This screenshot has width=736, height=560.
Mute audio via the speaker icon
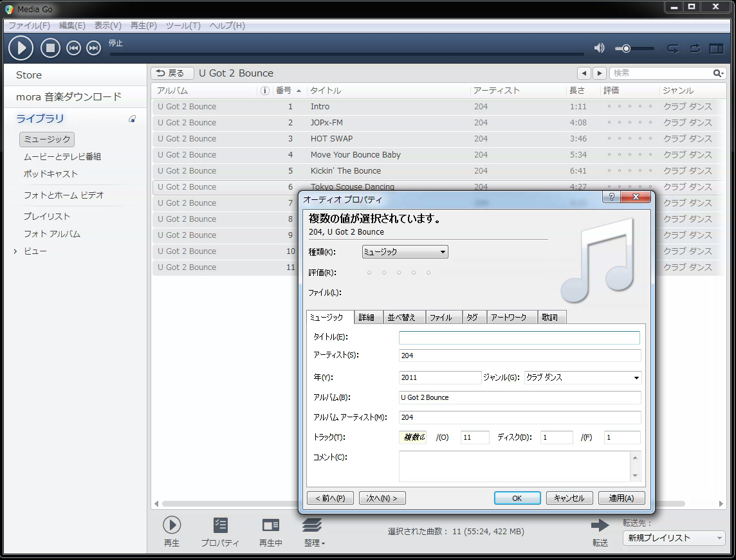click(x=600, y=48)
